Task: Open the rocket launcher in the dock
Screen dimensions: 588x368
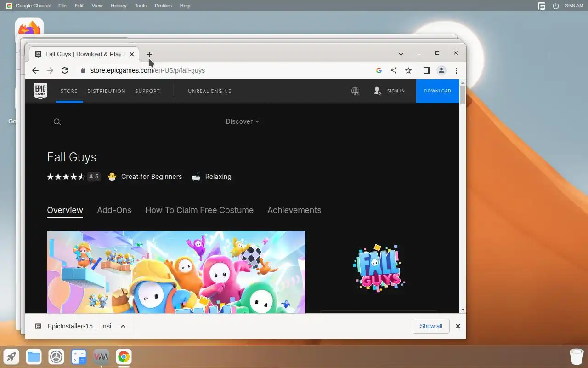Action: tap(11, 356)
